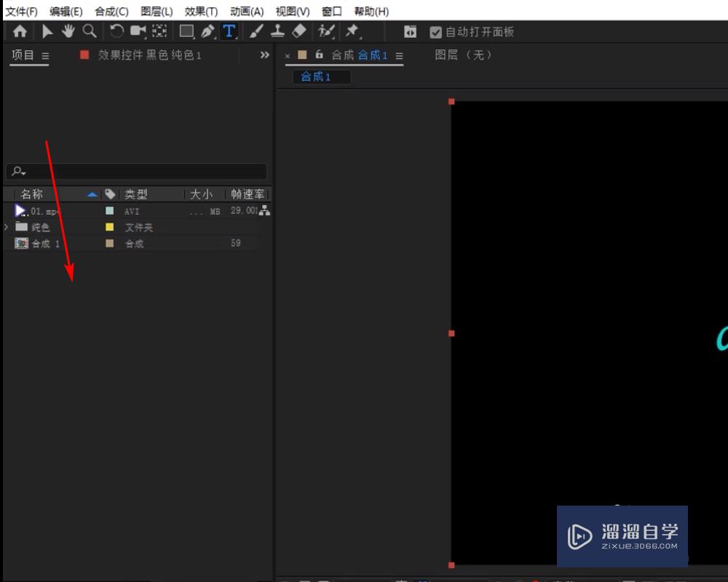
Task: Open the 编辑(E) menu
Action: tap(66, 11)
